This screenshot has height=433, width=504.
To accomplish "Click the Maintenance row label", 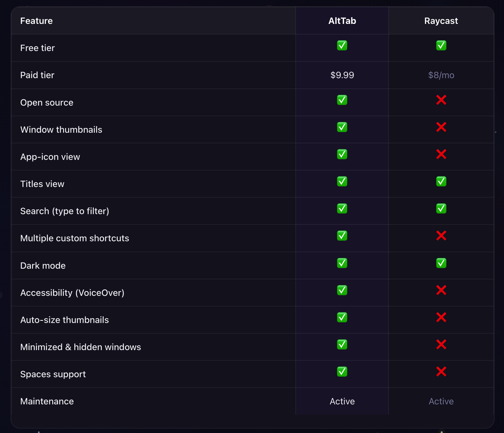I will click(x=47, y=401).
